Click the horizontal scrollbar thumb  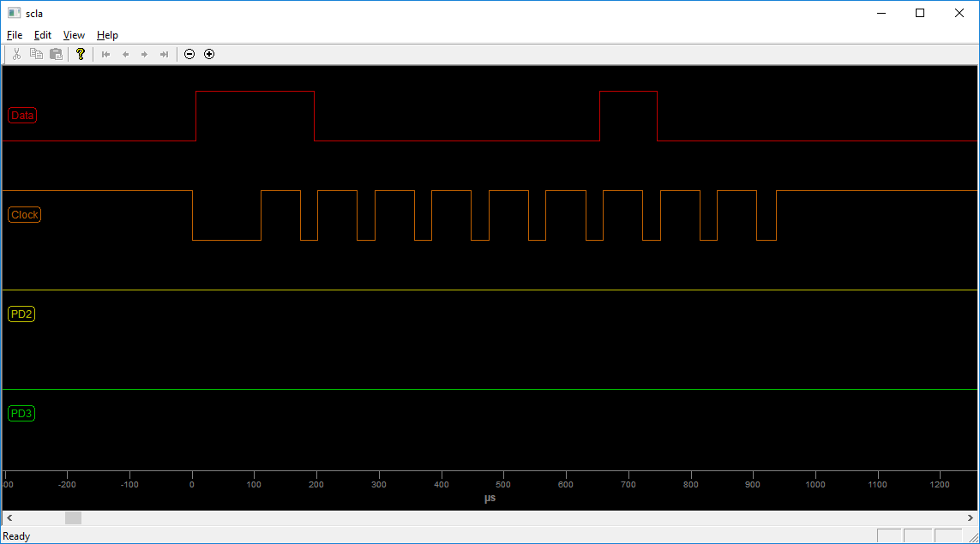point(73,517)
